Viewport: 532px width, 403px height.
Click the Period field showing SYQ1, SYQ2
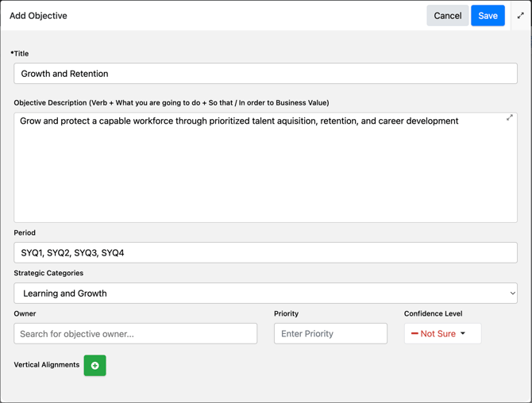[265, 253]
